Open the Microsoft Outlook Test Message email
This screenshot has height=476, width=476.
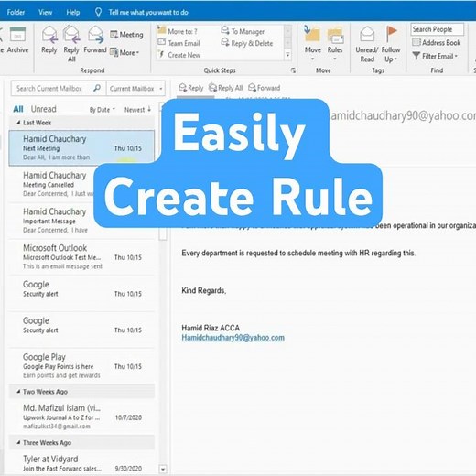coord(81,257)
